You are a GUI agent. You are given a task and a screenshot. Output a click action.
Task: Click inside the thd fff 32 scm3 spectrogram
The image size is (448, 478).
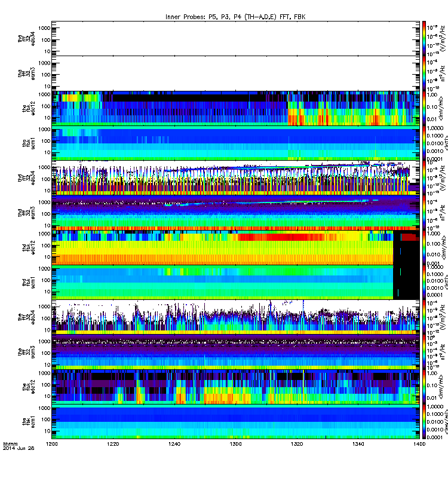click(235, 213)
